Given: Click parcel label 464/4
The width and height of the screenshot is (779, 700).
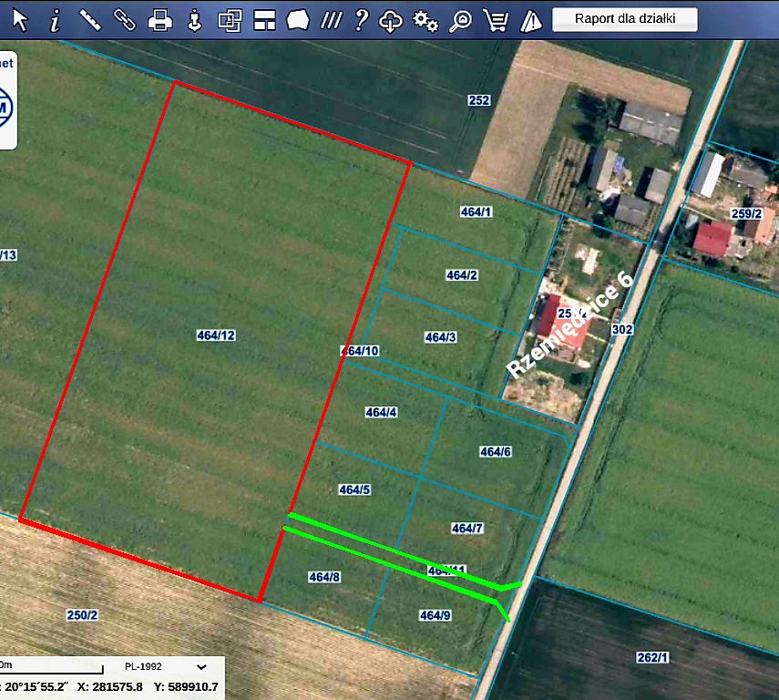Looking at the screenshot, I should pos(382,412).
